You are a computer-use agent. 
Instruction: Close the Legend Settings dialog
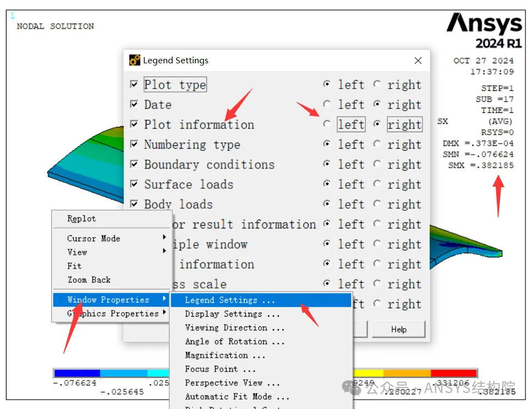(418, 61)
